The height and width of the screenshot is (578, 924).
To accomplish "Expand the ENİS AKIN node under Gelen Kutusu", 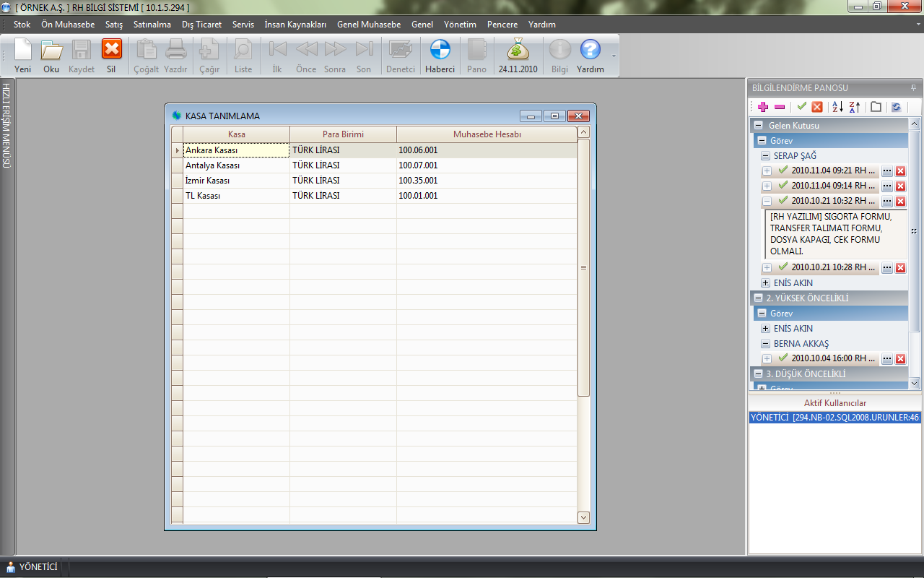I will click(765, 283).
